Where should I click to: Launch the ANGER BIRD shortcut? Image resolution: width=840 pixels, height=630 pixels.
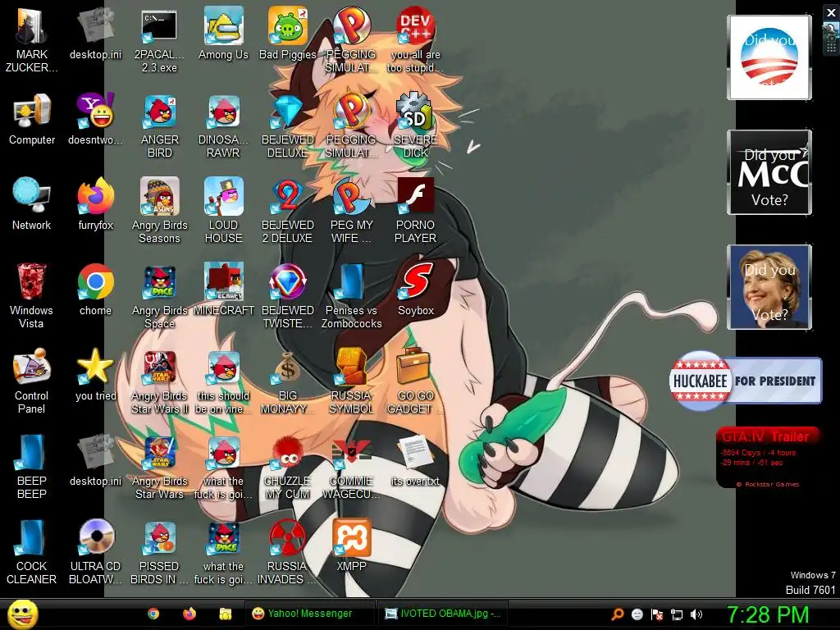159,126
